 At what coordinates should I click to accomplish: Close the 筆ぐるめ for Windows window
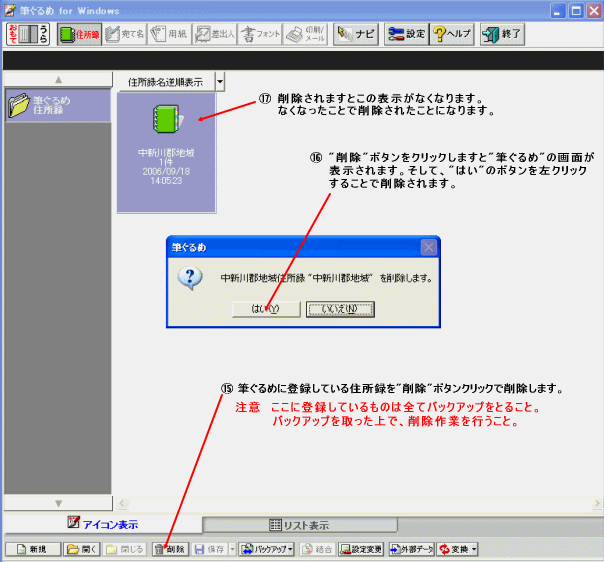click(x=594, y=11)
